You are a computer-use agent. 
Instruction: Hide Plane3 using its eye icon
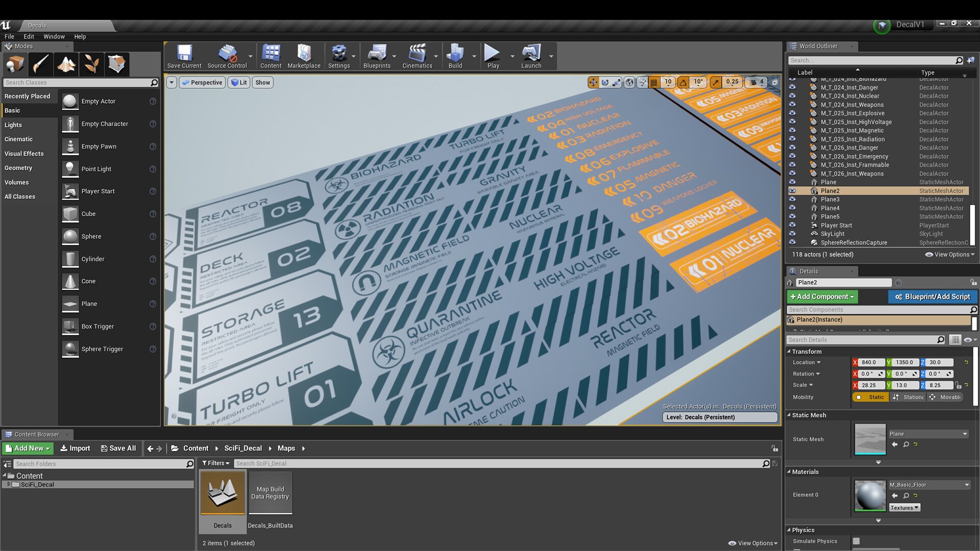tap(792, 199)
